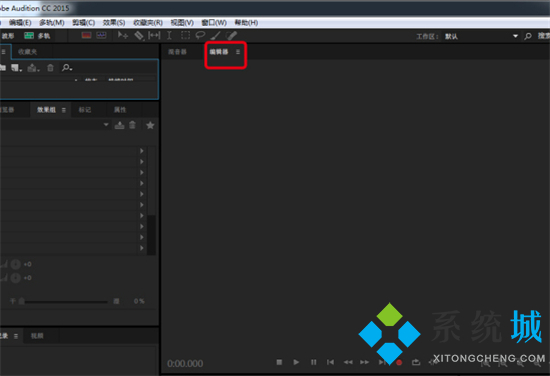Choose the Time Selection tool
Image resolution: width=550 pixels, height=376 pixels.
pyautogui.click(x=169, y=35)
